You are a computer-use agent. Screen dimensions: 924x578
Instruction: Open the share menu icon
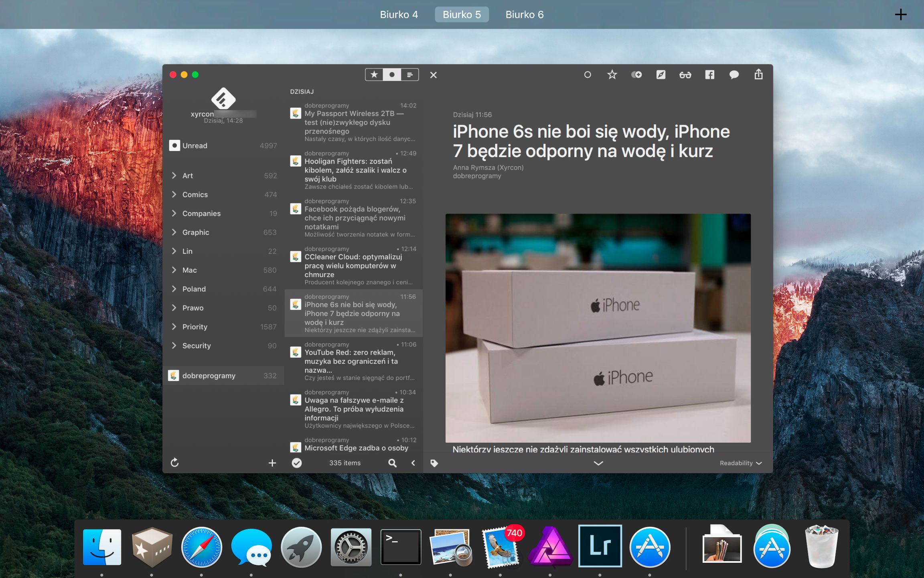tap(758, 75)
